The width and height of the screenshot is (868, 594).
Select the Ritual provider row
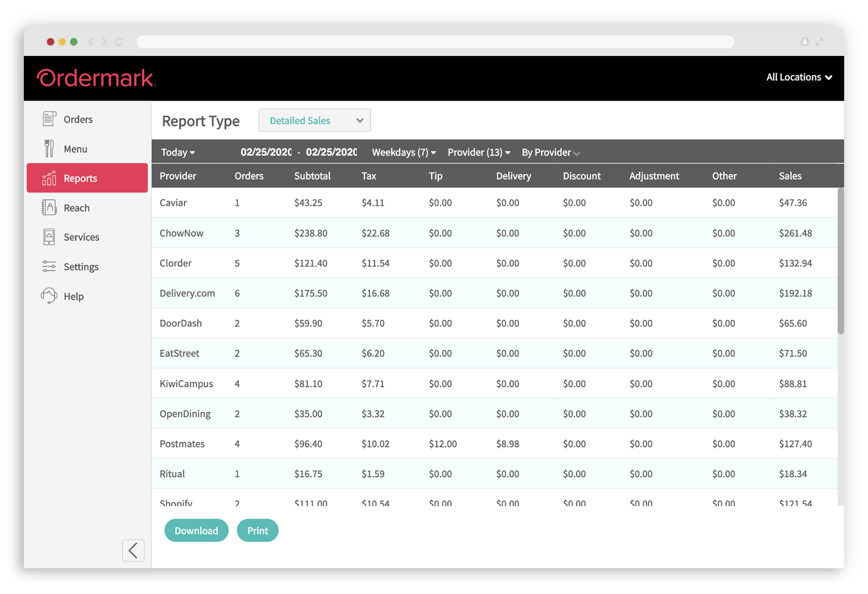pyautogui.click(x=495, y=474)
